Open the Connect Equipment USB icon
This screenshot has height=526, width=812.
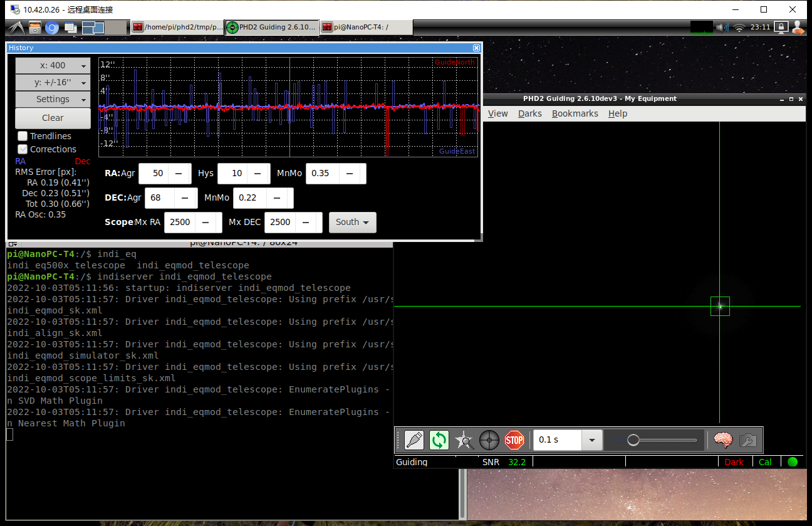pyautogui.click(x=414, y=440)
